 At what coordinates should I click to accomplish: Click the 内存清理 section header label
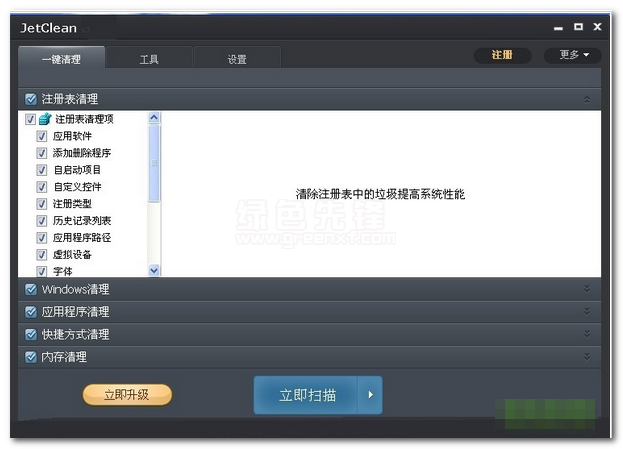64,357
